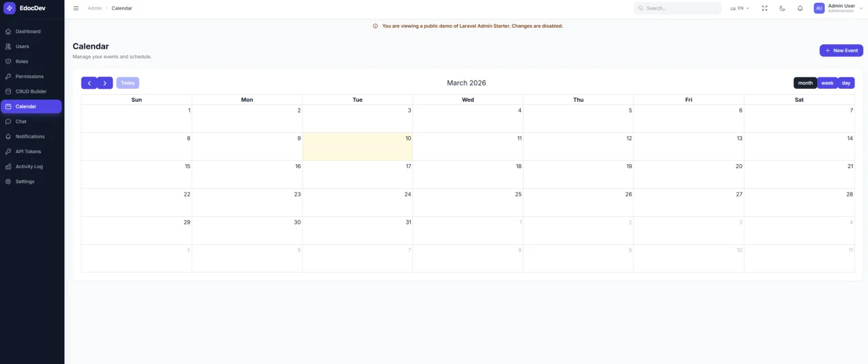The height and width of the screenshot is (364, 868).
Task: Click the Activity Log chart icon
Action: 8,167
